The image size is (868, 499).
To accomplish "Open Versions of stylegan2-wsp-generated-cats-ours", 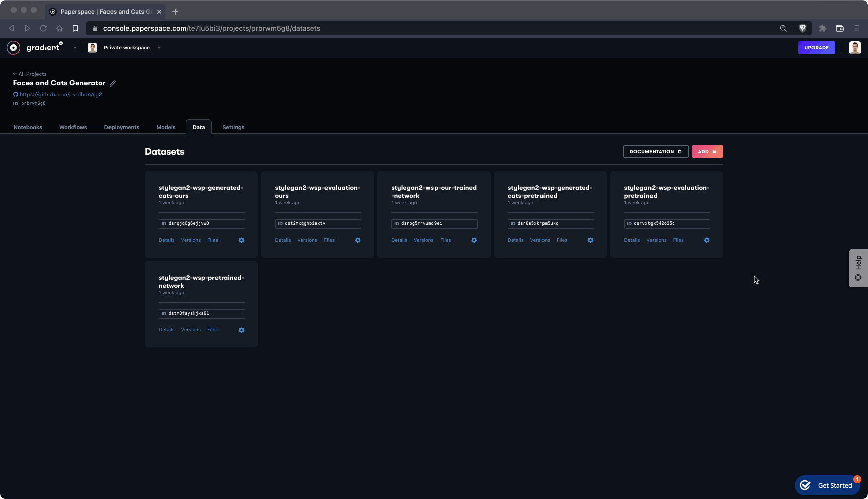I will 191,240.
